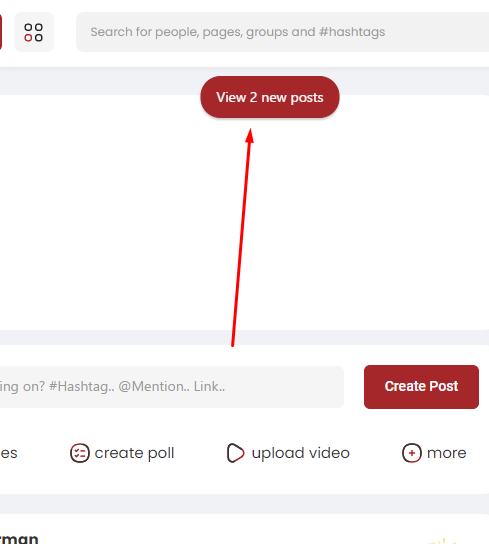Click the #hashtags placeholder text in search bar
Viewport: 489px width, 544px height.
pyautogui.click(x=352, y=32)
